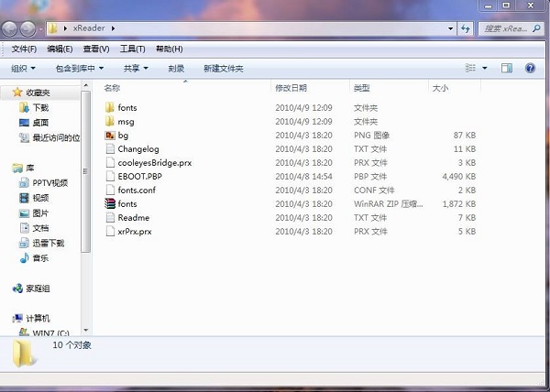Screen dimensions: 550x392
Task: Select the Changelog text file
Action: pos(137,149)
